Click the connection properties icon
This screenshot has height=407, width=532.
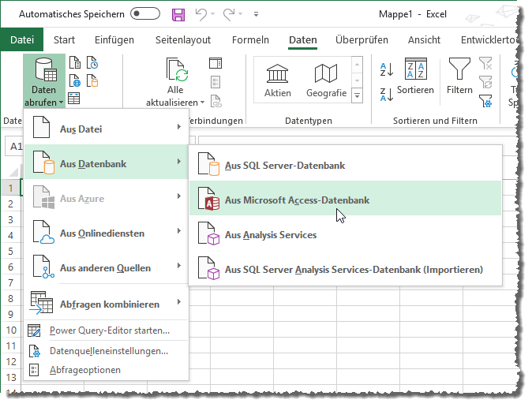215,82
